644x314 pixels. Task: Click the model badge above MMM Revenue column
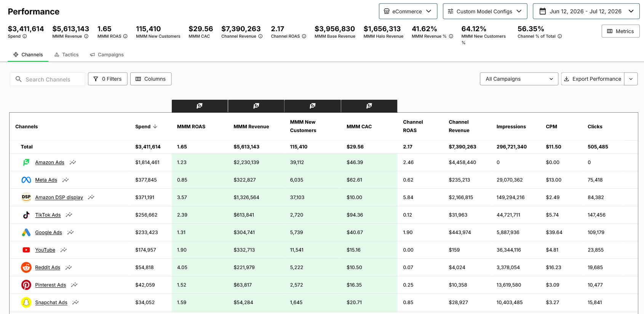(256, 106)
